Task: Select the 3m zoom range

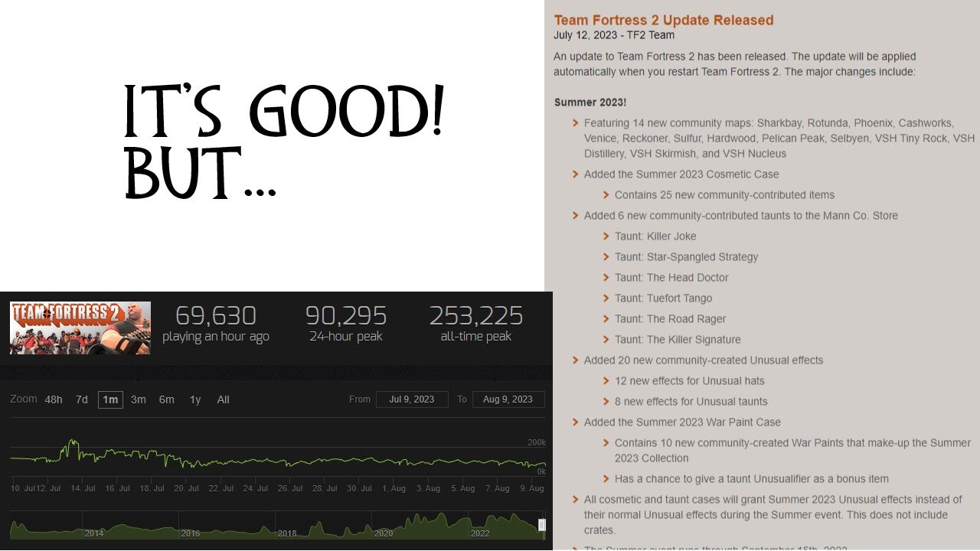Action: click(x=139, y=399)
